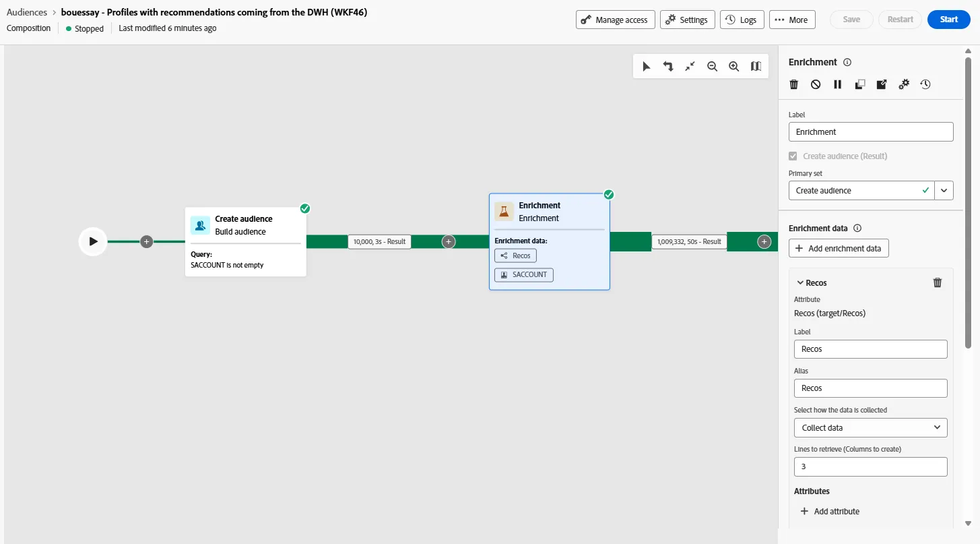Open the Logs view
The image size is (980, 544).
click(742, 20)
